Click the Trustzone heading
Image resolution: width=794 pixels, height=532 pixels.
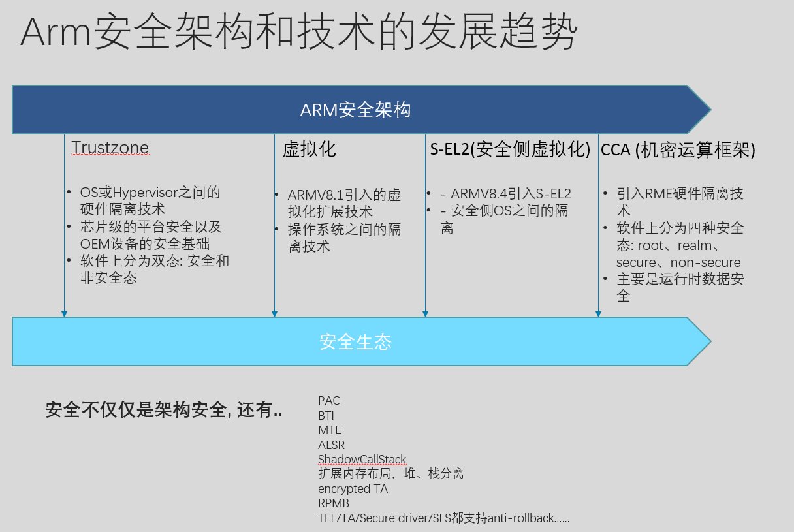110,148
